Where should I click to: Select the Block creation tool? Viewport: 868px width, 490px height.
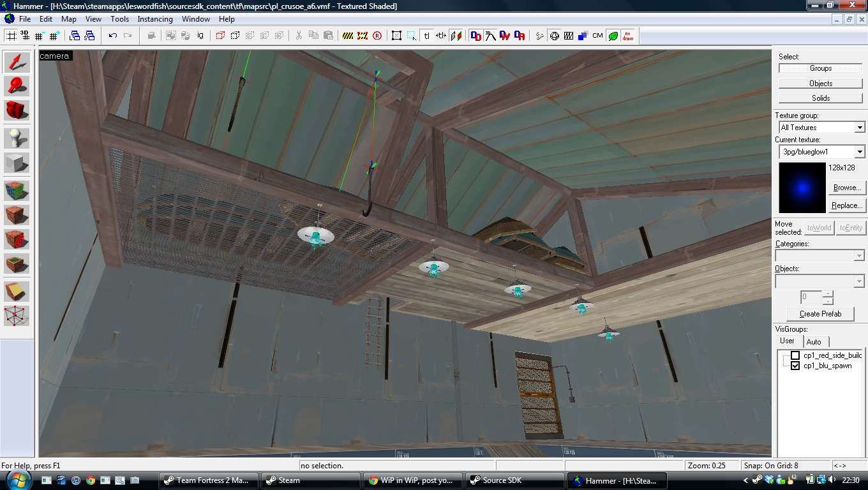(x=17, y=162)
